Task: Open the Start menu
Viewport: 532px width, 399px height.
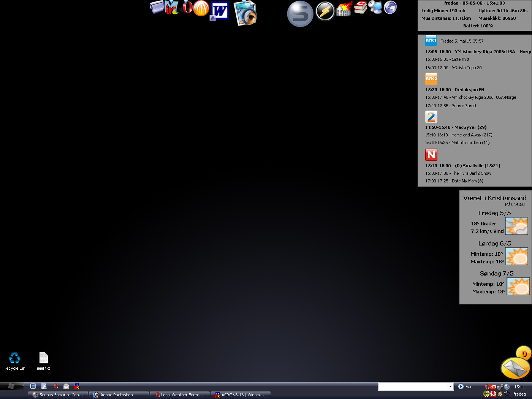Action: pyautogui.click(x=12, y=386)
